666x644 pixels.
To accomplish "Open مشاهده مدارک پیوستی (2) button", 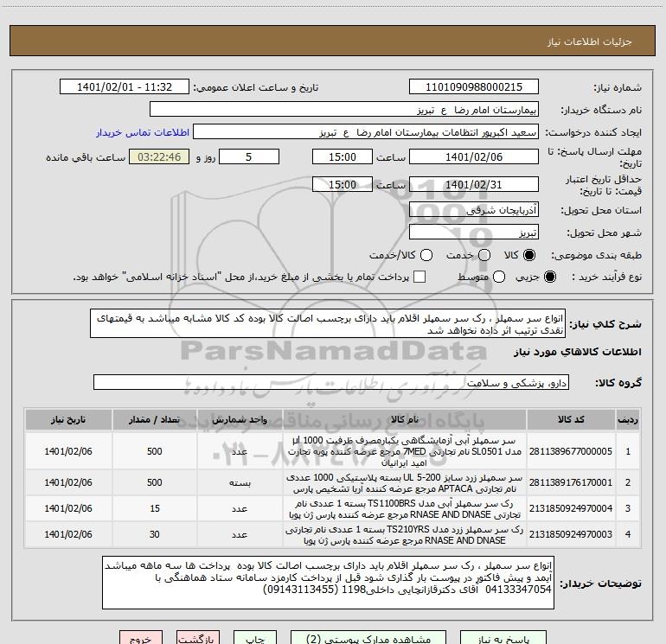I will tap(368, 638).
